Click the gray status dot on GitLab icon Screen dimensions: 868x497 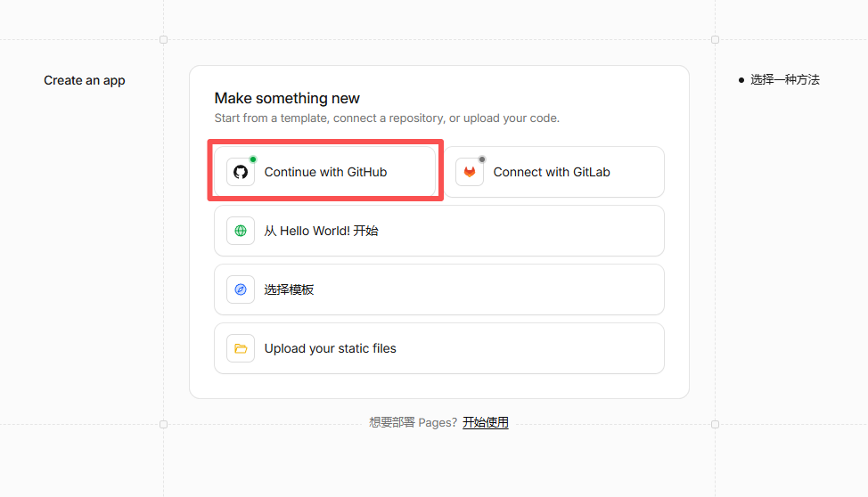click(x=482, y=159)
